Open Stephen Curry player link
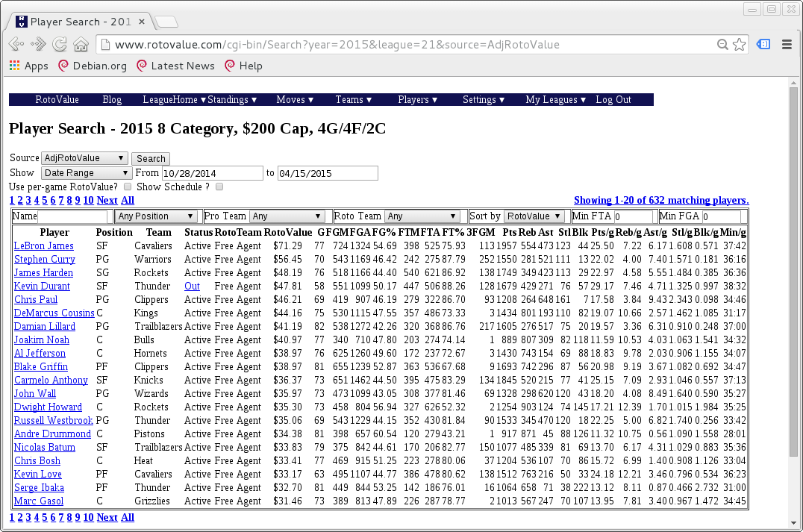Viewport: 803px width, 532px height. pos(45,259)
